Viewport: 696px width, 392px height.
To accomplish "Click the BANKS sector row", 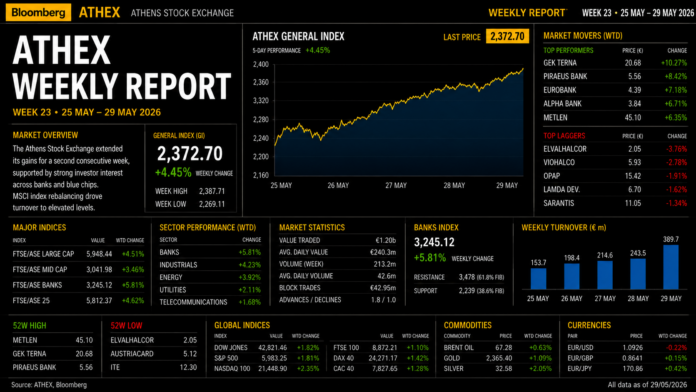I will click(x=210, y=252).
